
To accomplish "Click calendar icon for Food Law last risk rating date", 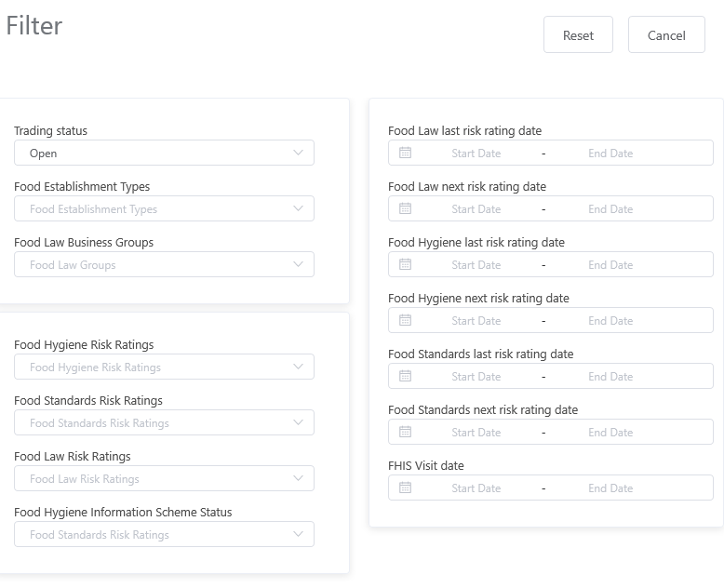I will pos(405,153).
